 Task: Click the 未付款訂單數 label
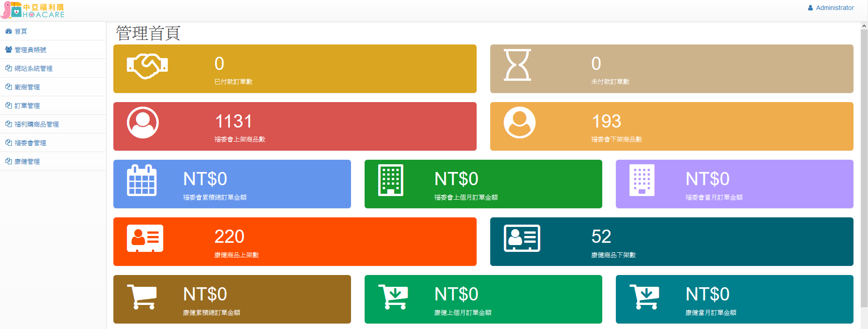pyautogui.click(x=610, y=82)
